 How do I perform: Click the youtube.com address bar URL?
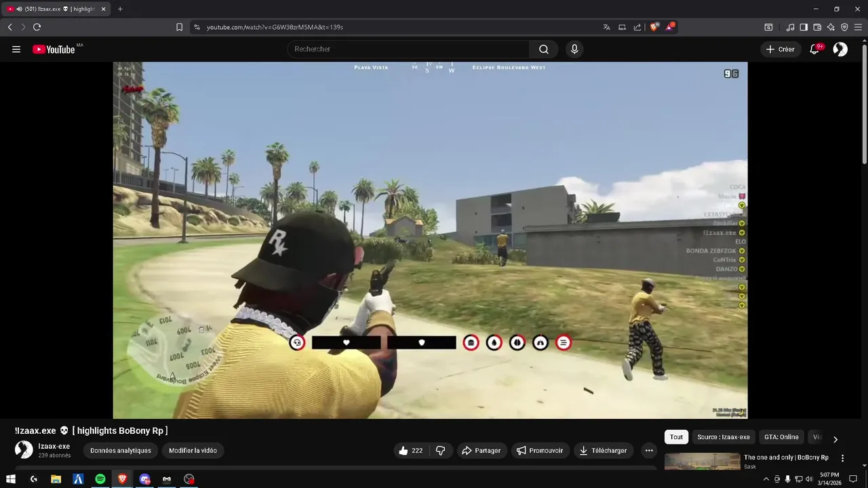click(275, 27)
